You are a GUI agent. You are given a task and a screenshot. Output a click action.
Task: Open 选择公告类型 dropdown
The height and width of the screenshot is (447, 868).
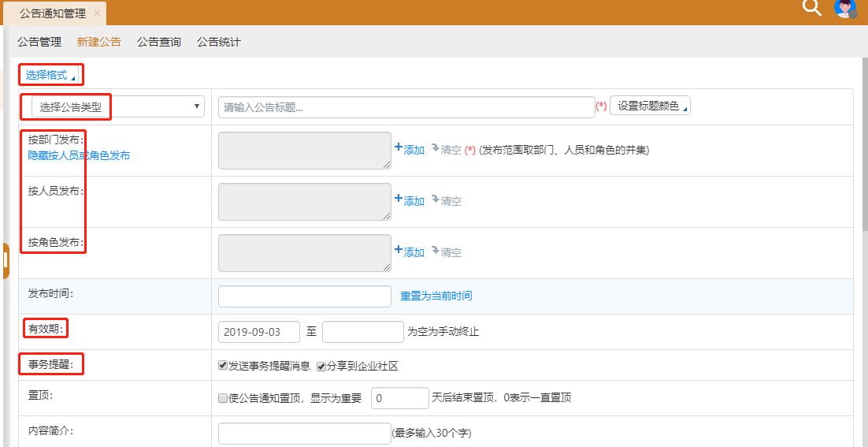[x=117, y=107]
